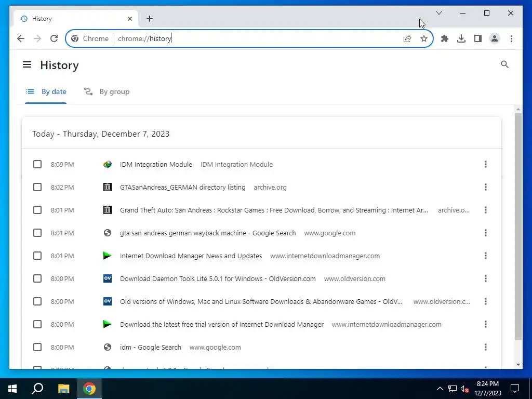Show hidden tray icons chevron
The image size is (532, 399).
[x=440, y=389]
